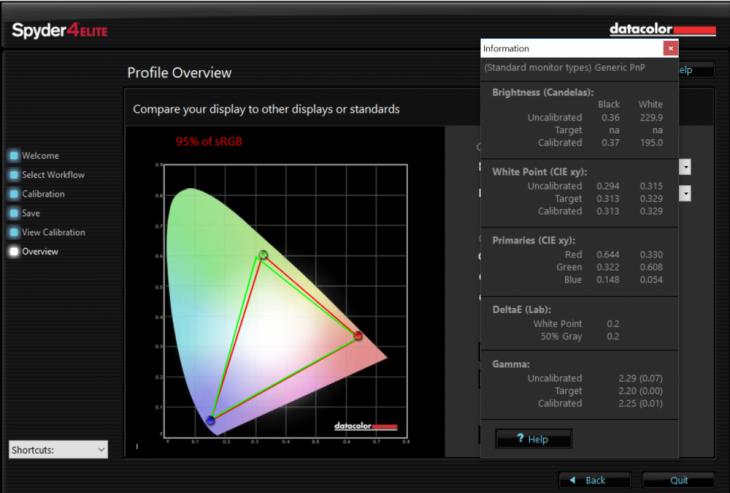Click the Back button

click(x=595, y=480)
